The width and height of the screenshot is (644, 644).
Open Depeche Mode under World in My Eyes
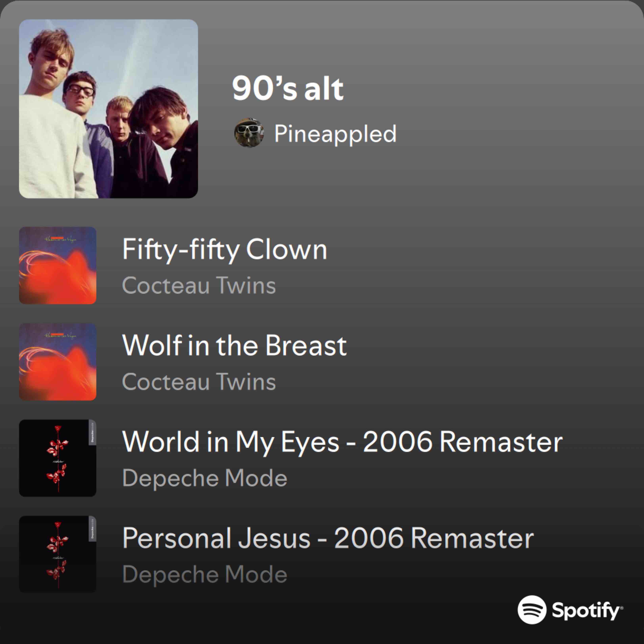click(x=205, y=478)
